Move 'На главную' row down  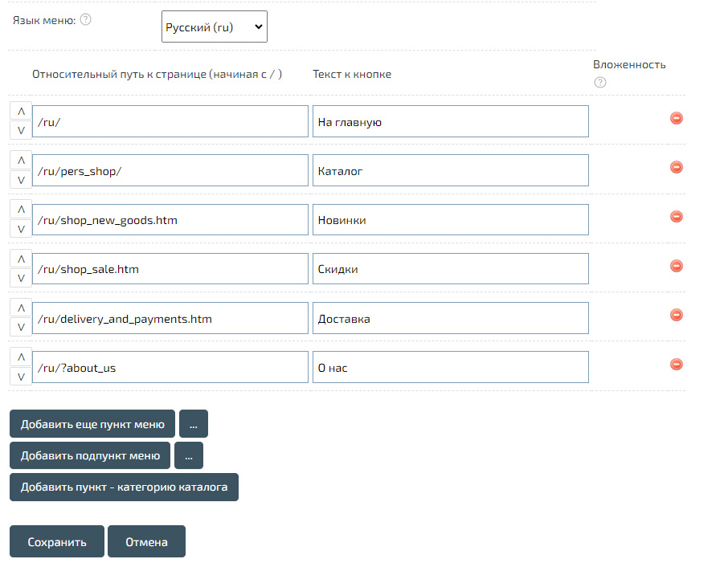click(x=21, y=131)
